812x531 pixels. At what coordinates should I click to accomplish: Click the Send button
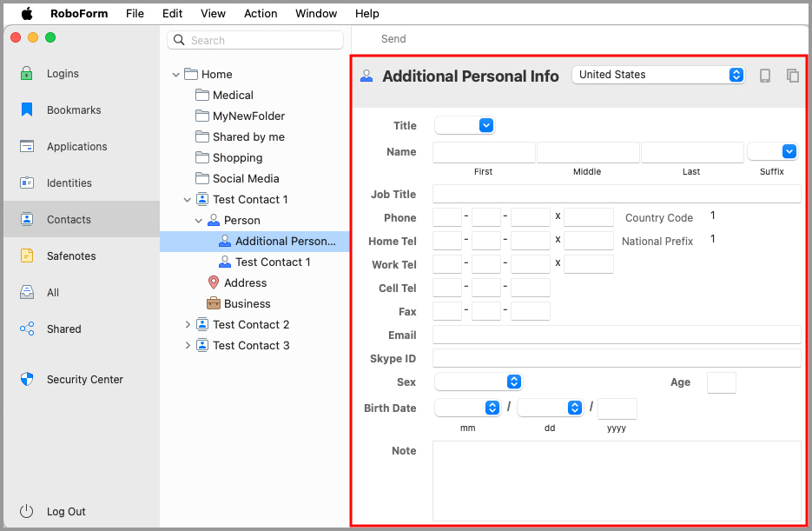(x=393, y=39)
